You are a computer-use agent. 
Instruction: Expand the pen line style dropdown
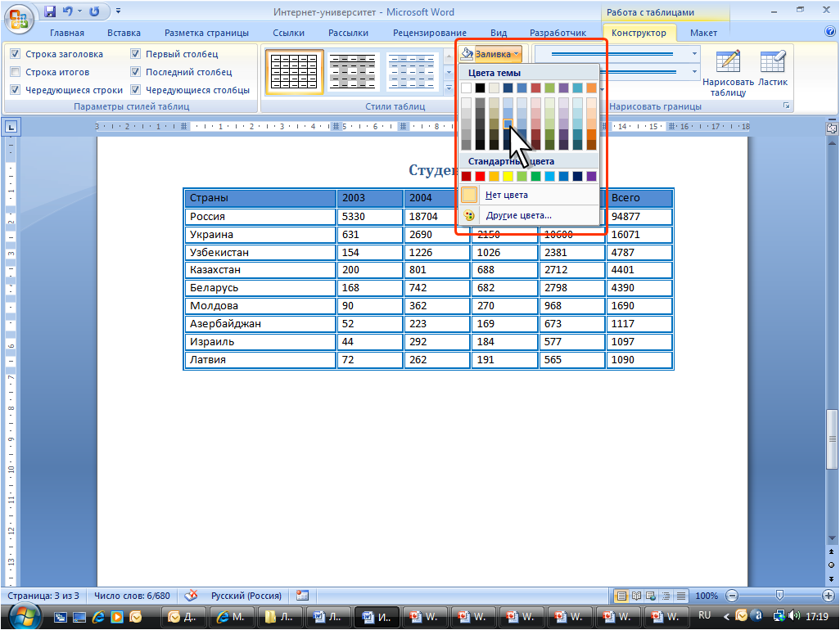pyautogui.click(x=695, y=54)
